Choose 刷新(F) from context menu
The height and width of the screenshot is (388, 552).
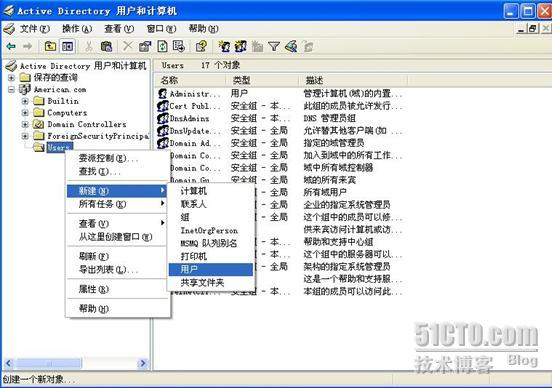pyautogui.click(x=117, y=256)
